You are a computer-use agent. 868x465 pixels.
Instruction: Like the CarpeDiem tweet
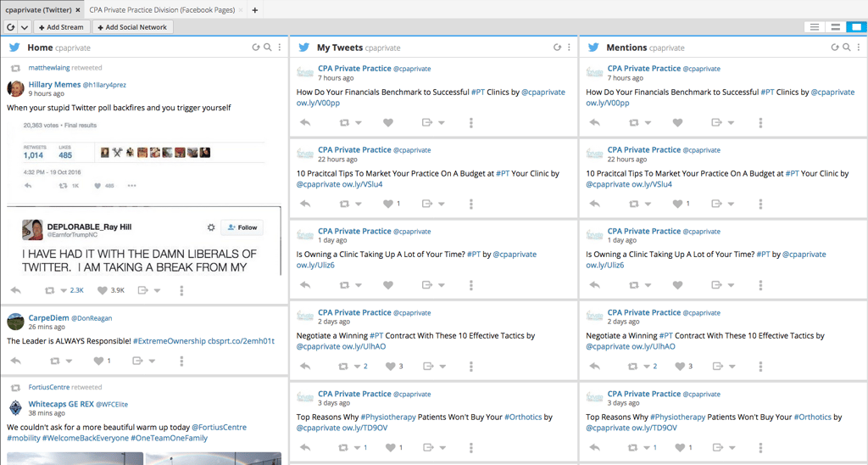pos(98,361)
